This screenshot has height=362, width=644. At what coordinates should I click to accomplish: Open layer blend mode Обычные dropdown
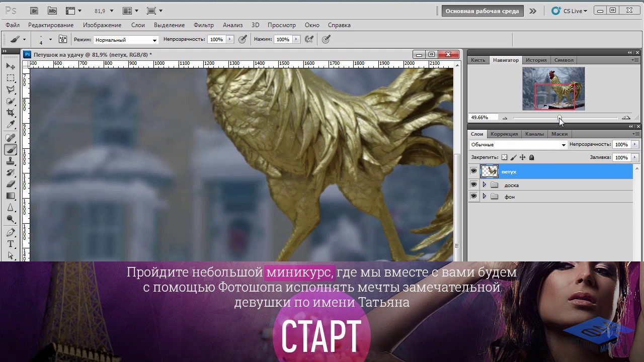click(518, 145)
